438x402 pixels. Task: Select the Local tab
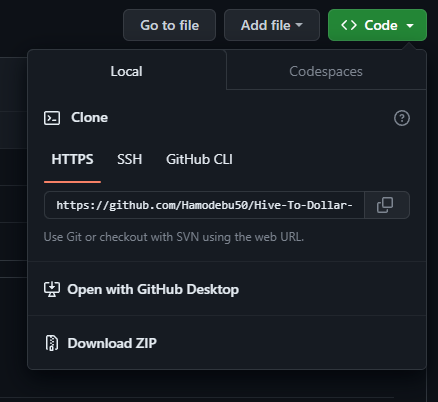(127, 71)
